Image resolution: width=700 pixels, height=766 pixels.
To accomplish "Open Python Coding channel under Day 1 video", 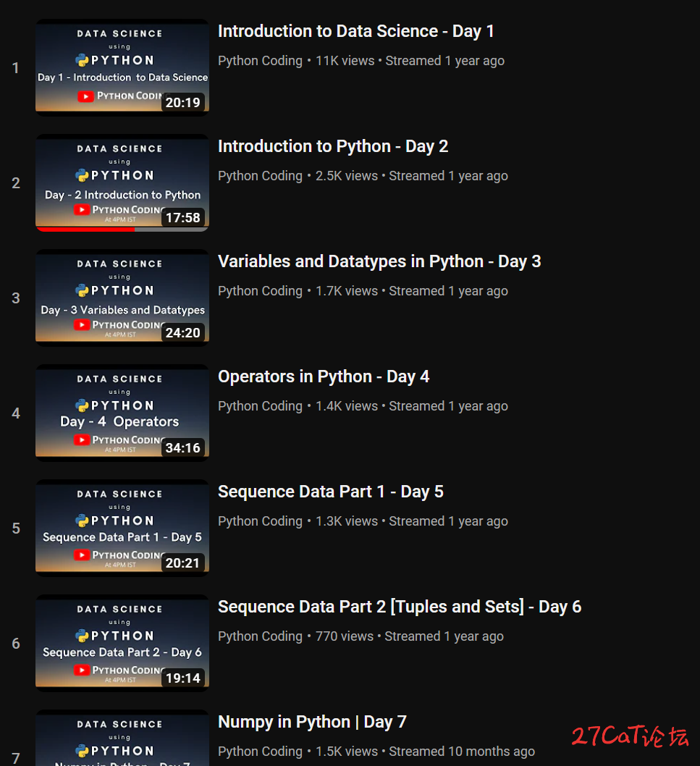I will [260, 61].
